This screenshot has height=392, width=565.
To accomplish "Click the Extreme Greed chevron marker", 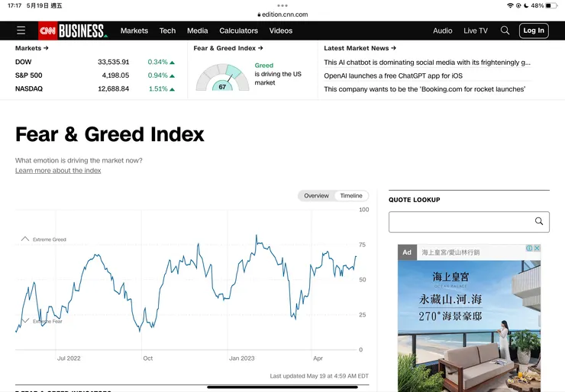I will pos(25,239).
